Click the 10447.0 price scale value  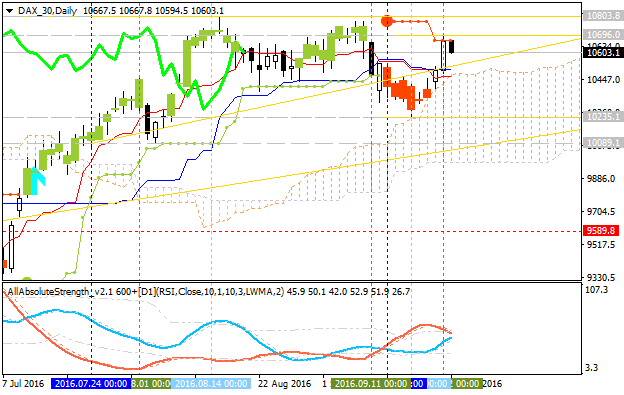tap(603, 80)
